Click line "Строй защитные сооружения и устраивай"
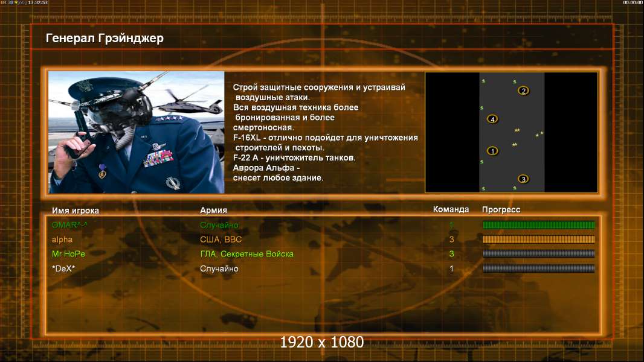Image resolution: width=644 pixels, height=362 pixels. click(319, 87)
